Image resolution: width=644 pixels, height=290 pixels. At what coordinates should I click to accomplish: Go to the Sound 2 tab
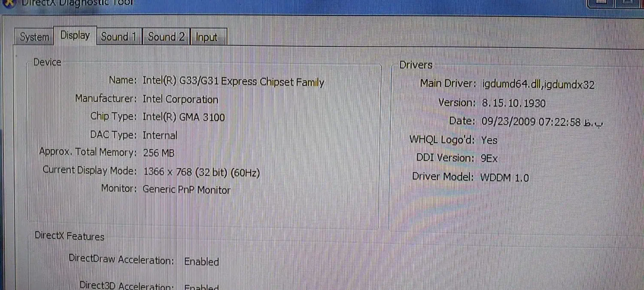click(166, 37)
